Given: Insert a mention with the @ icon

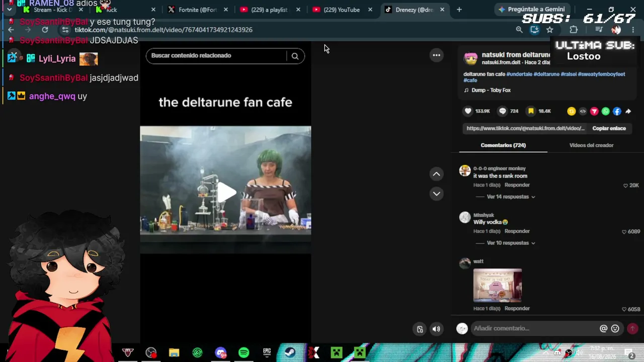Looking at the screenshot, I should pyautogui.click(x=603, y=328).
